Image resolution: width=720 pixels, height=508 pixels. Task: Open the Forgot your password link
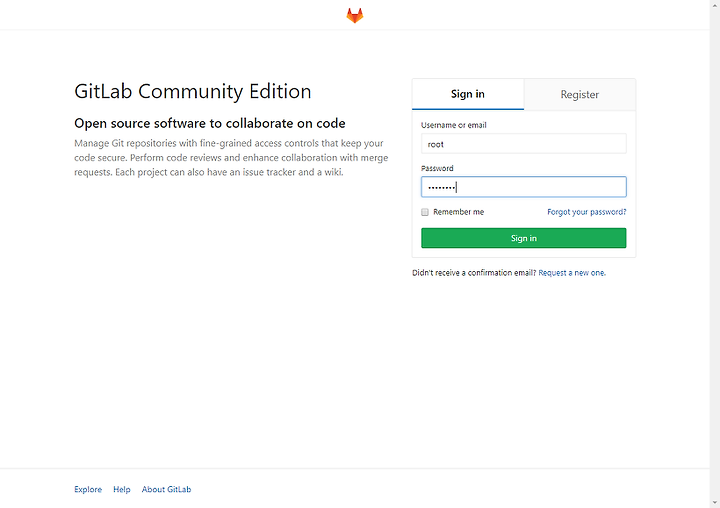click(586, 212)
